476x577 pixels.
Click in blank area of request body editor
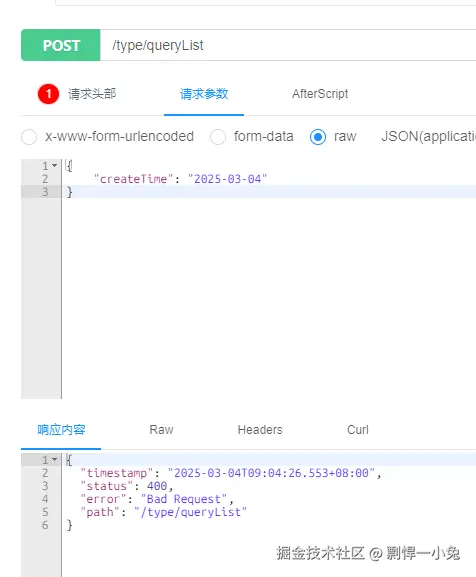coord(269,298)
